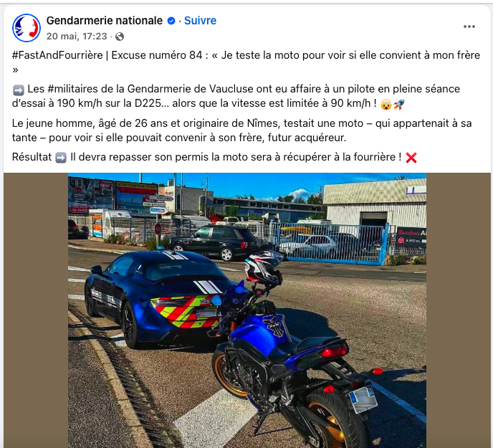Click the rocket emoji
Image resolution: width=493 pixels, height=448 pixels.
click(x=399, y=105)
